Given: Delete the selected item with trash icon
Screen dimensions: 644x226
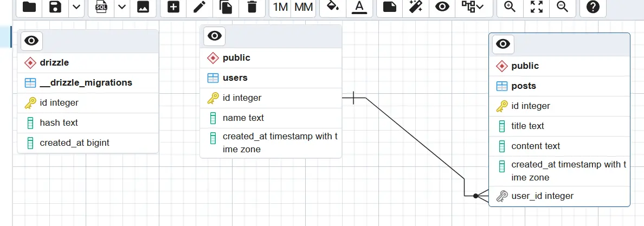Looking at the screenshot, I should coord(252,7).
